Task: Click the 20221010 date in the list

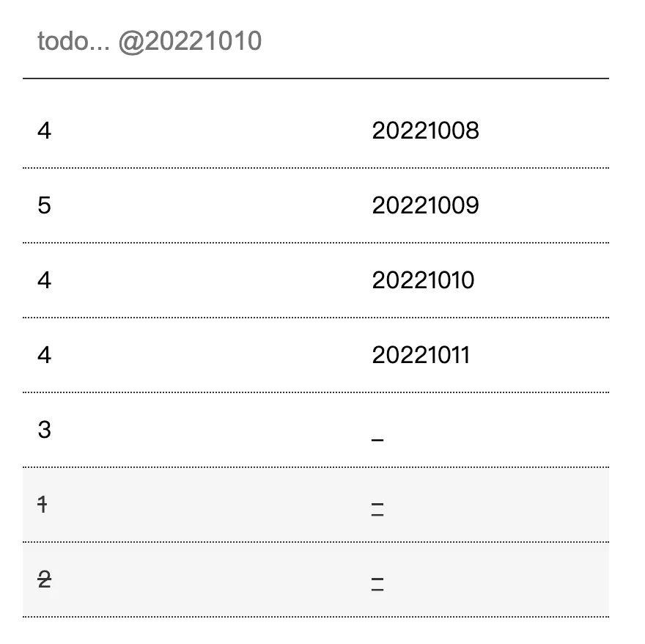Action: coord(423,280)
